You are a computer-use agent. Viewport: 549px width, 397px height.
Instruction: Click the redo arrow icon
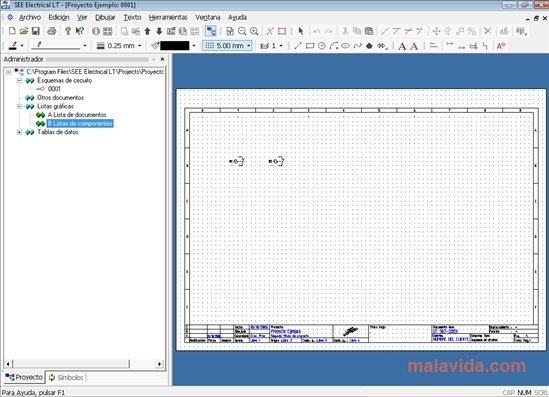click(329, 31)
